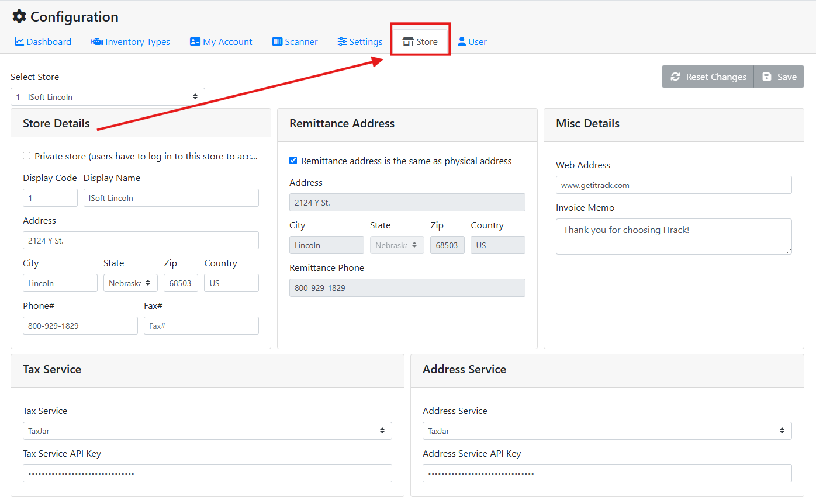Open the Address Service dropdown
This screenshot has height=504, width=816.
coord(607,431)
